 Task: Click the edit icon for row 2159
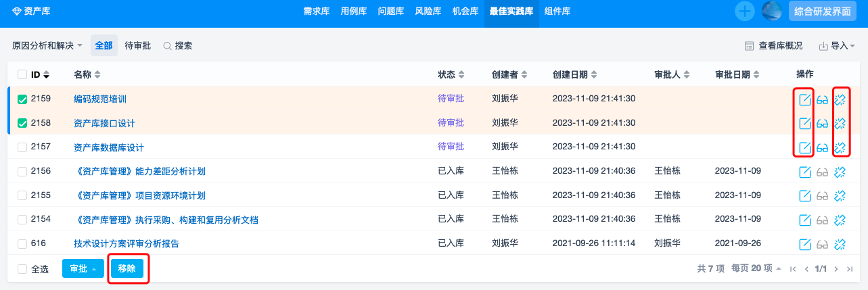click(x=805, y=100)
